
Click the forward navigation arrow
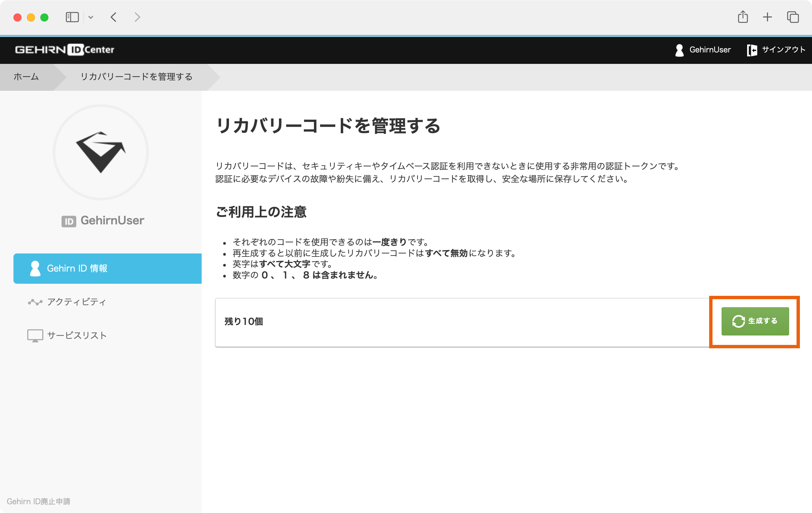tap(137, 17)
